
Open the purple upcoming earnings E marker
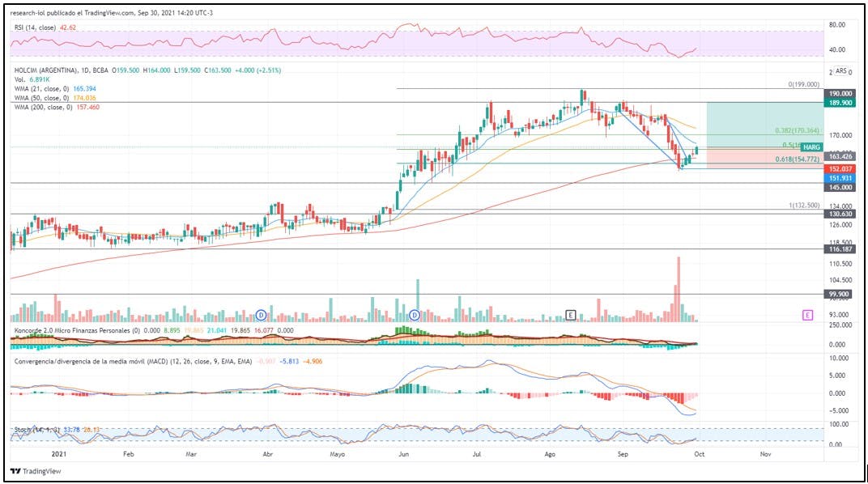[x=807, y=316]
